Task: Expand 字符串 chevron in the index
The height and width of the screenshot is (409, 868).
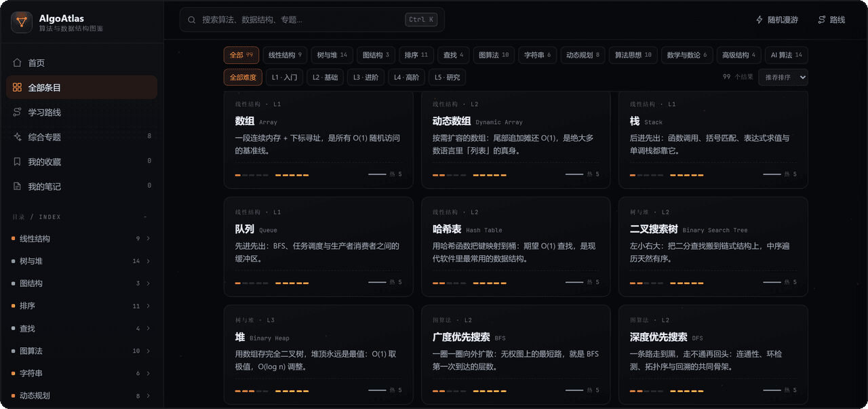Action: (149, 373)
